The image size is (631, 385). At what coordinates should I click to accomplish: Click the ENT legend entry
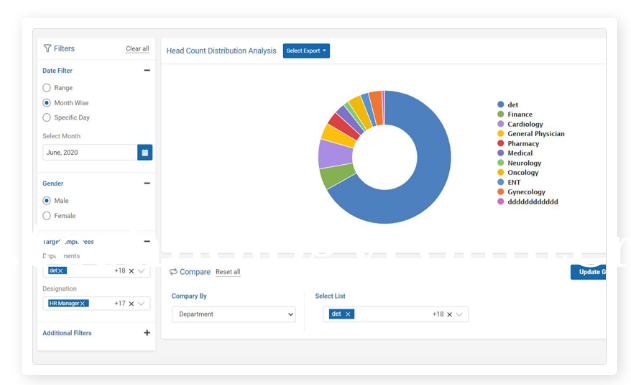(x=509, y=182)
